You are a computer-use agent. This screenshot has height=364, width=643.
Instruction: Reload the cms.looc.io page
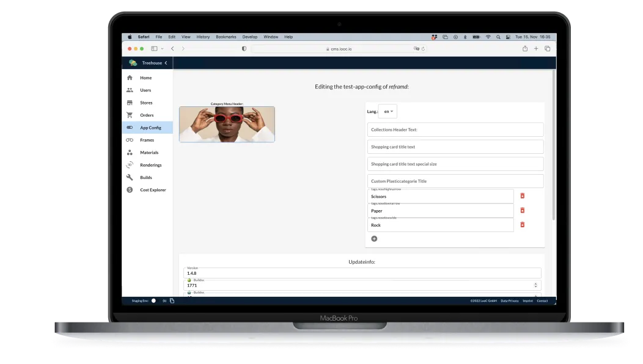(x=423, y=49)
